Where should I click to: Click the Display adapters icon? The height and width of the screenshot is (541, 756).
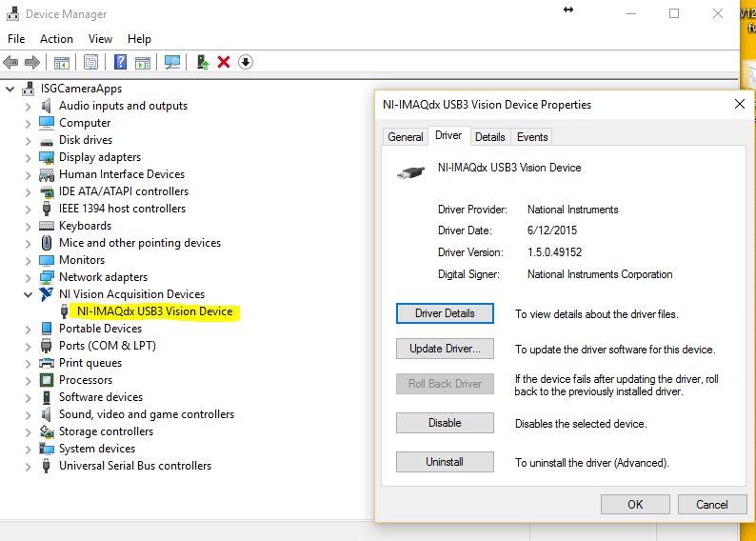[47, 157]
